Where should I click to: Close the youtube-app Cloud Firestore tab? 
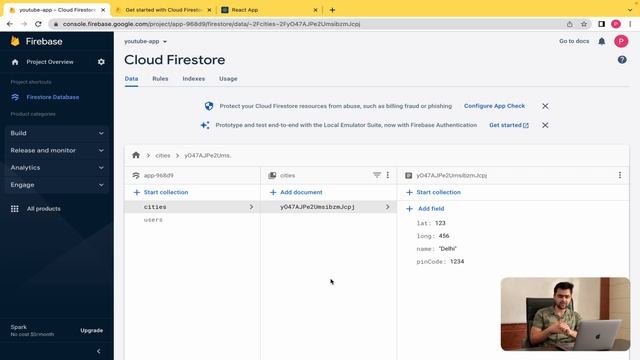103,10
